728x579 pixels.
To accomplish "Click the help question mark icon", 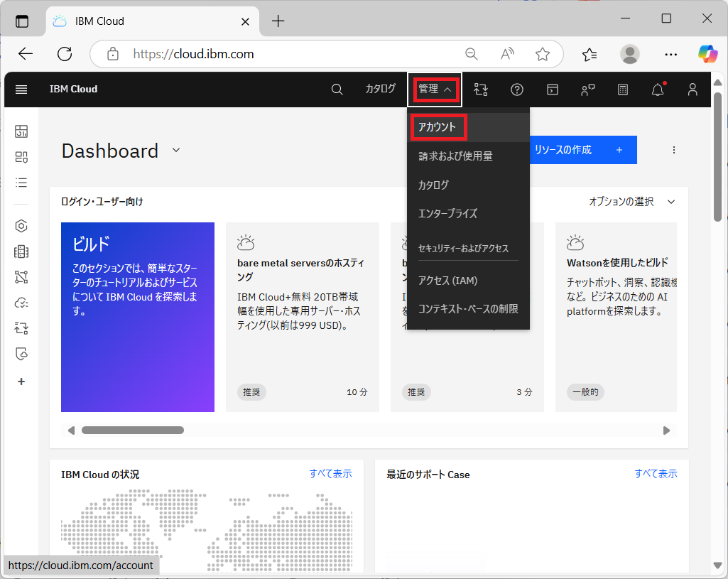I will pos(516,90).
